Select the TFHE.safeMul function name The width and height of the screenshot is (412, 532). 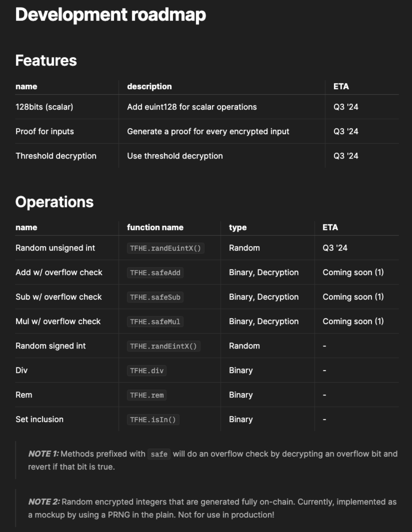pyautogui.click(x=155, y=322)
